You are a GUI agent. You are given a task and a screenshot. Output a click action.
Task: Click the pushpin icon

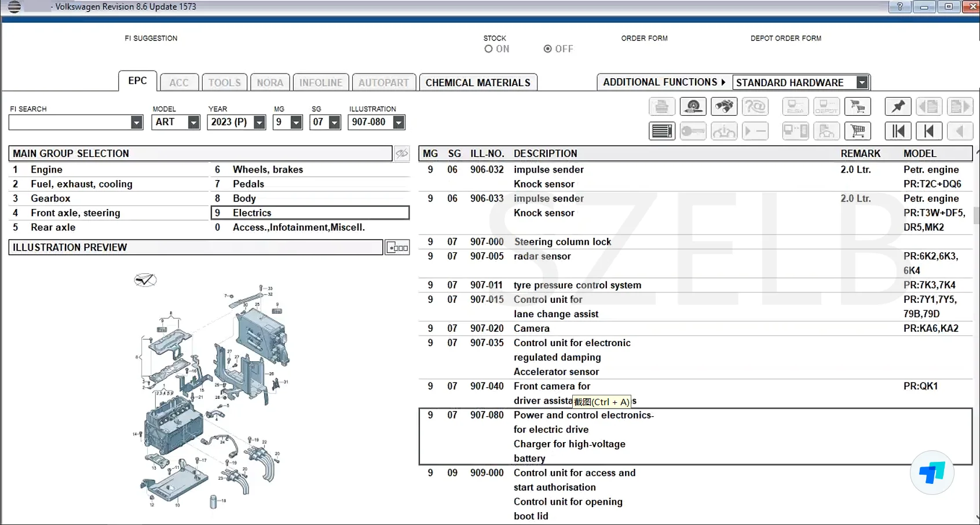point(898,107)
